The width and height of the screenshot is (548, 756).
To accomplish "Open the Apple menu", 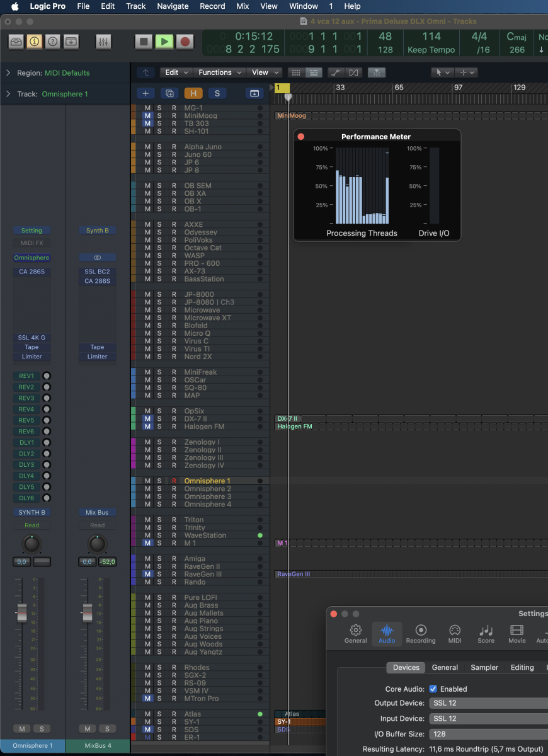I will (x=15, y=6).
